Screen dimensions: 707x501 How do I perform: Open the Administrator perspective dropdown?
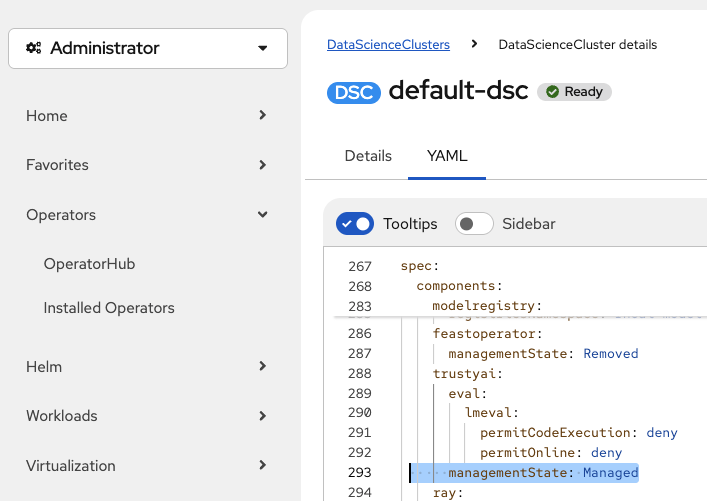pos(148,48)
